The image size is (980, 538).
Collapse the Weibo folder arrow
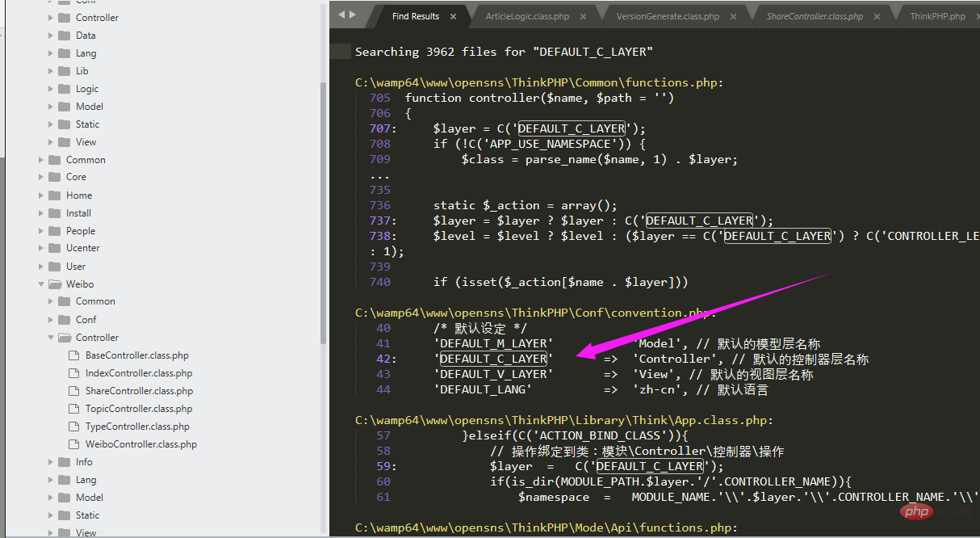coord(41,284)
